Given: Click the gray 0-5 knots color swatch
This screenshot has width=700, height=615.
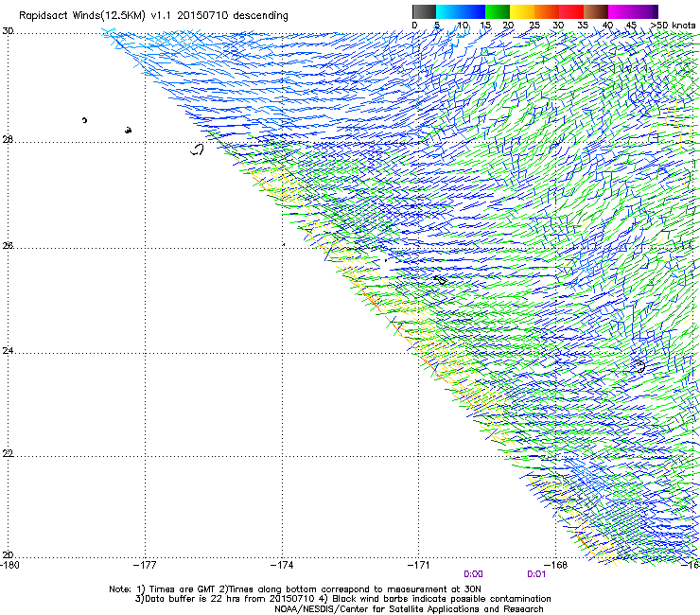Looking at the screenshot, I should pyautogui.click(x=424, y=11).
